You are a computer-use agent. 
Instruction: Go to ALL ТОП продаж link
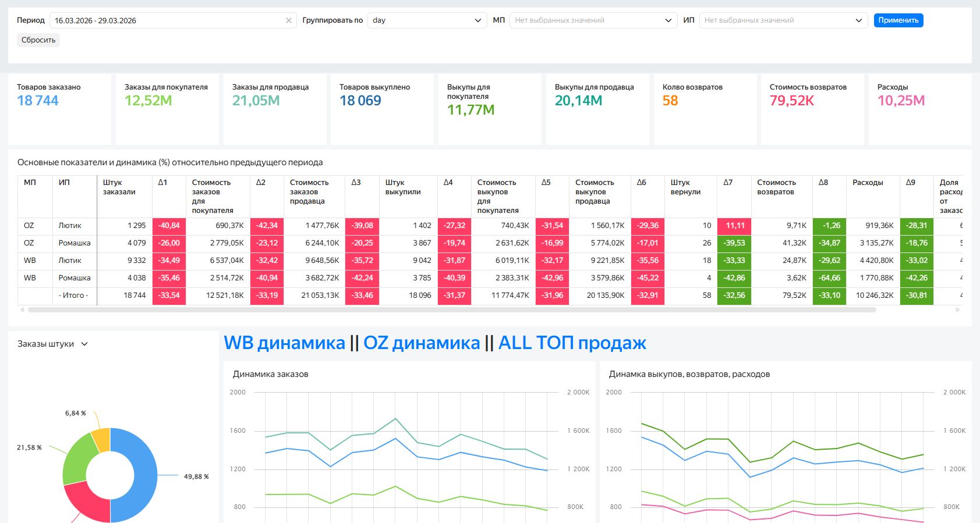pyautogui.click(x=572, y=343)
